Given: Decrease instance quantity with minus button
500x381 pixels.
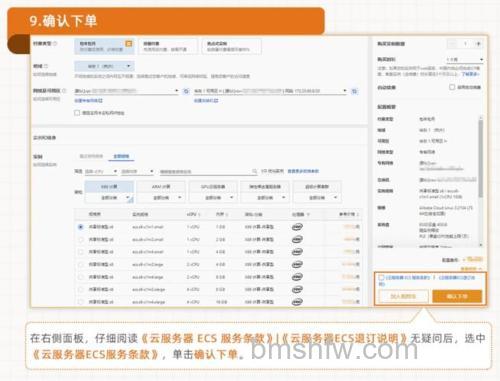Looking at the screenshot, I should click(453, 44).
